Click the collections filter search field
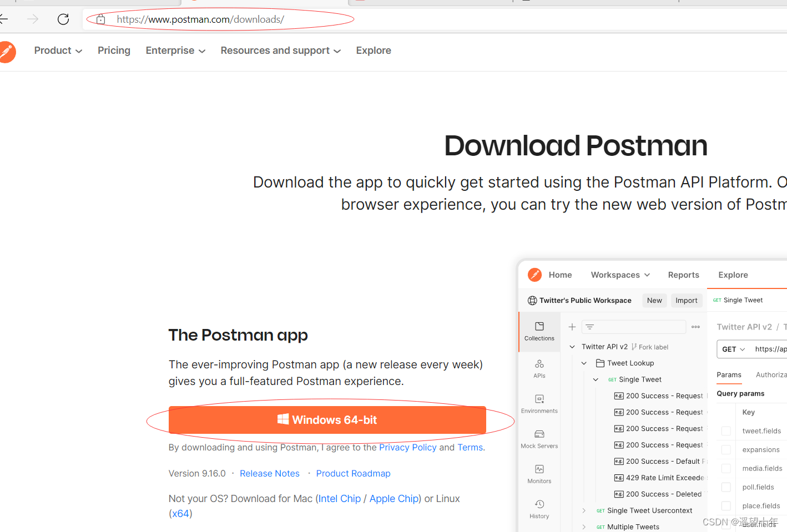Image resolution: width=787 pixels, height=532 pixels. tap(634, 327)
